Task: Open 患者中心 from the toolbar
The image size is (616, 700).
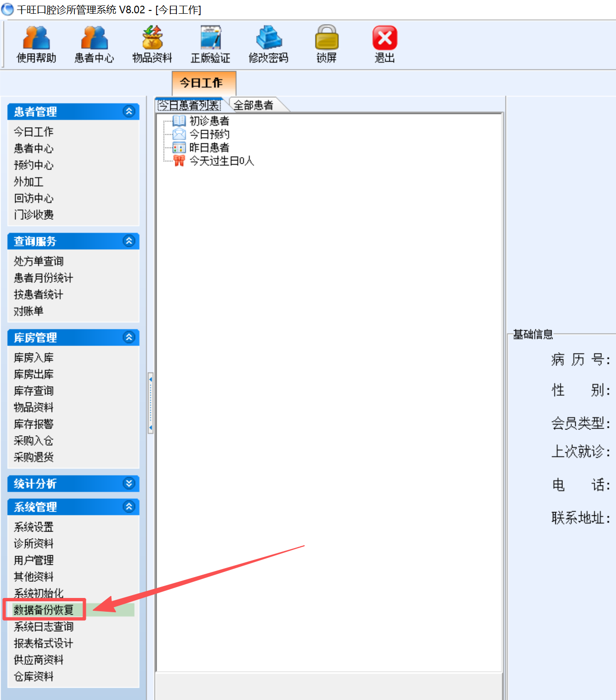Action: click(94, 44)
